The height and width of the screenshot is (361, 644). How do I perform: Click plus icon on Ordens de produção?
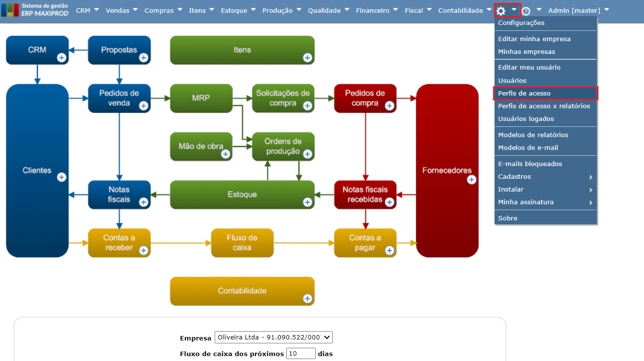tap(307, 154)
